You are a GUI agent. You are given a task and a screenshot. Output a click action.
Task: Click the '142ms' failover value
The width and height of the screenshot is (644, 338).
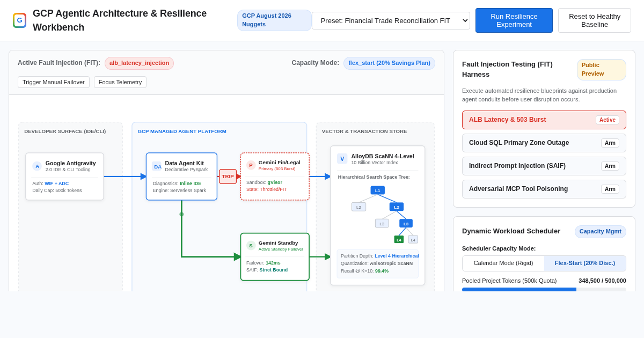273,263
